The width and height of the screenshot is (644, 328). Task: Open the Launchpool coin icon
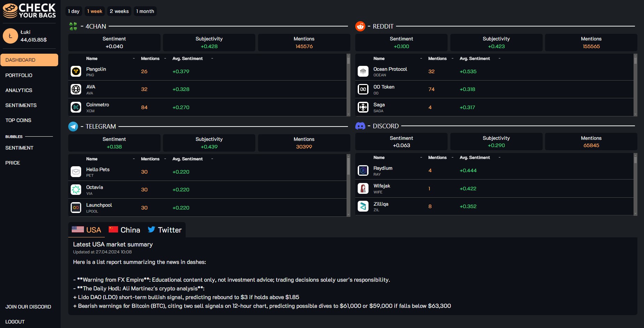76,207
